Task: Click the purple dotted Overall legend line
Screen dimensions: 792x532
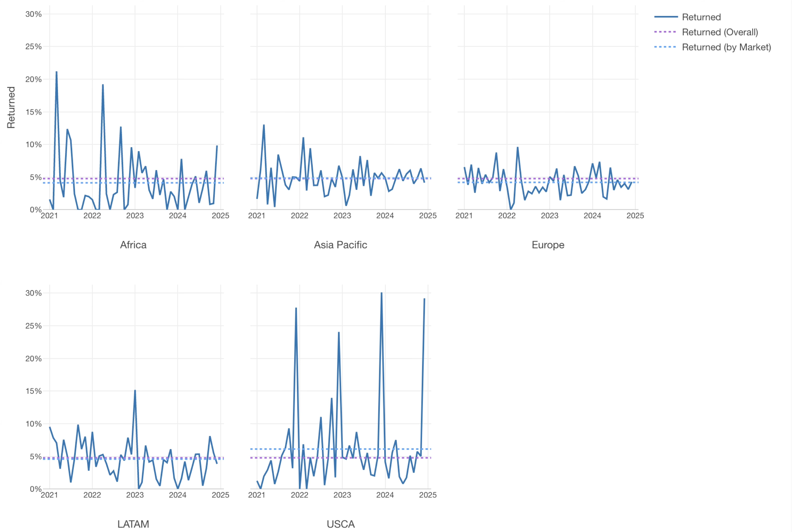Action: pyautogui.click(x=666, y=31)
